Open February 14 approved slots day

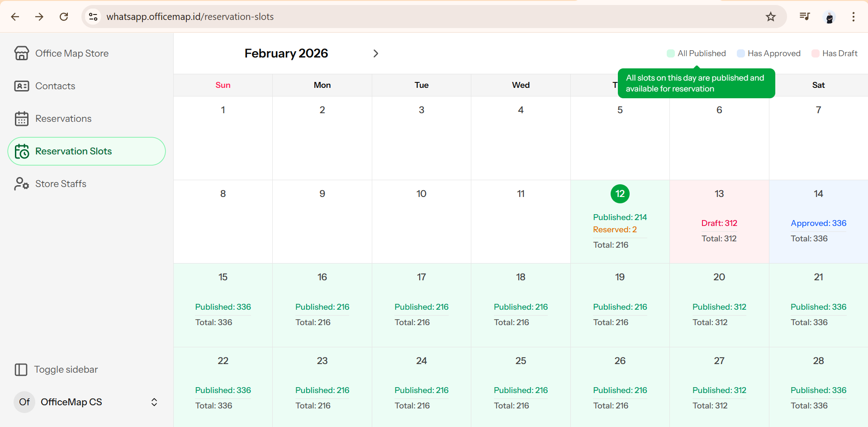pos(818,221)
